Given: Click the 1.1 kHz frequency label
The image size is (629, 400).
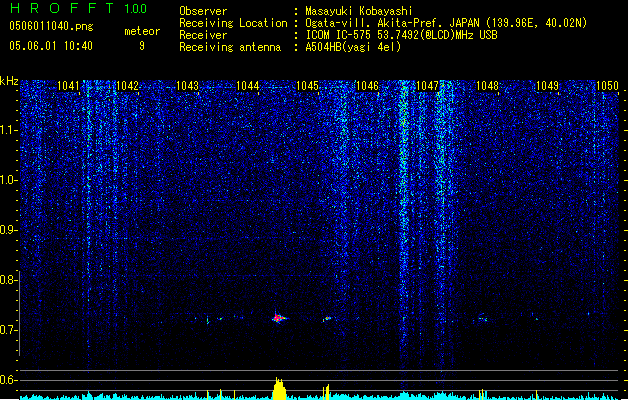Looking at the screenshot, I should point(8,130).
